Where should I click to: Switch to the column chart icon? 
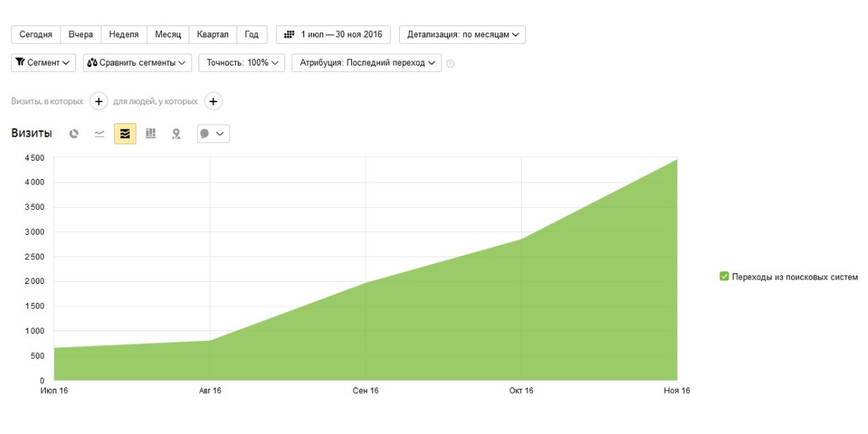(x=151, y=134)
